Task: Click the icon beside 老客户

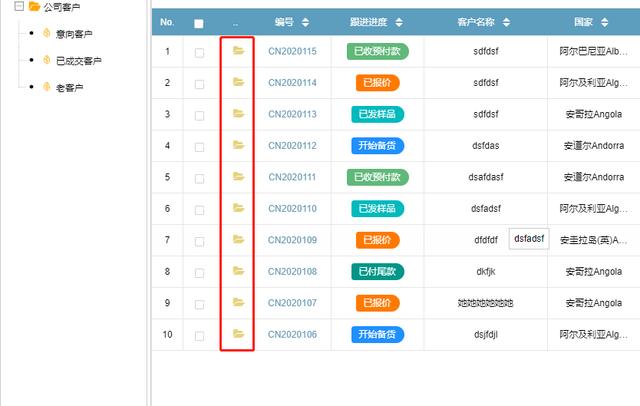Action: pos(47,87)
